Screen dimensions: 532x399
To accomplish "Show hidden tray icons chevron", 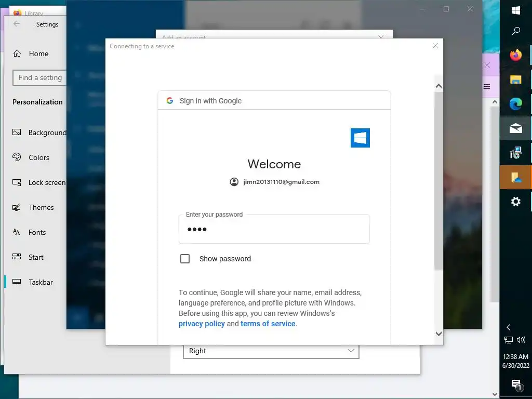I will point(509,327).
